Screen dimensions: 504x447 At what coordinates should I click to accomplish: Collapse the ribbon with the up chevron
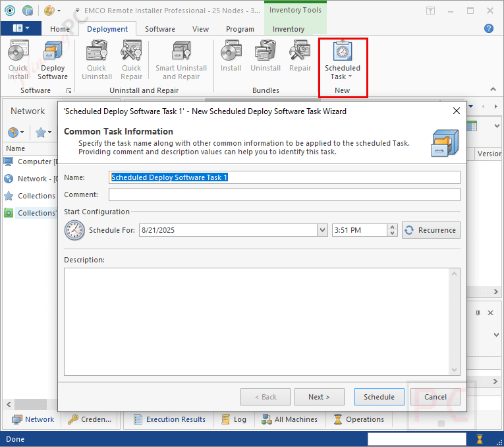[493, 89]
